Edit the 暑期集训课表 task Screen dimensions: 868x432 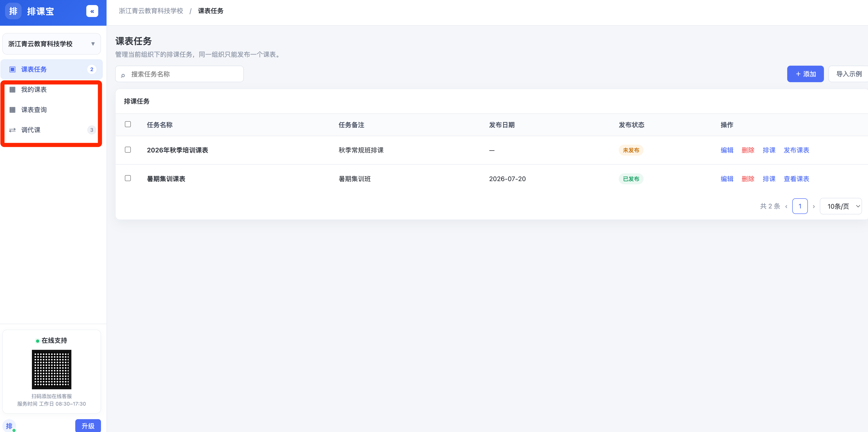click(x=727, y=179)
